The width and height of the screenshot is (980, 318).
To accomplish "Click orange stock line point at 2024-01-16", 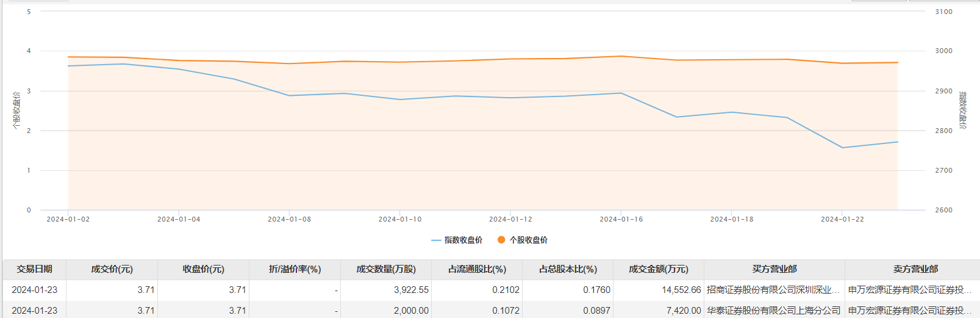I will pyautogui.click(x=621, y=56).
